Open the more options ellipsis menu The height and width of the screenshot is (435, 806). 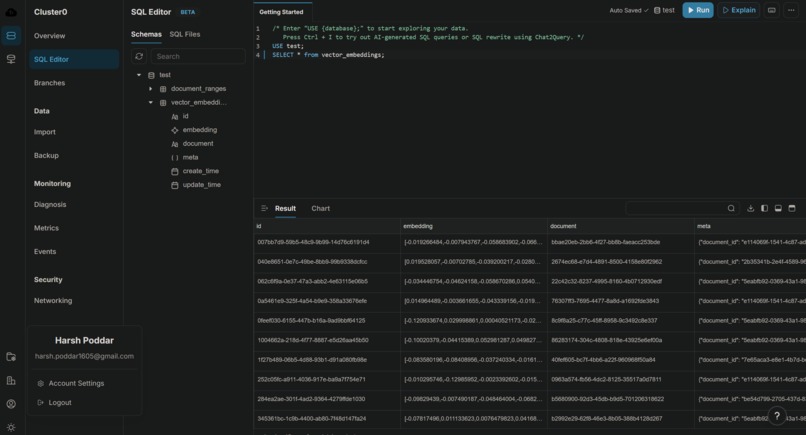point(791,10)
